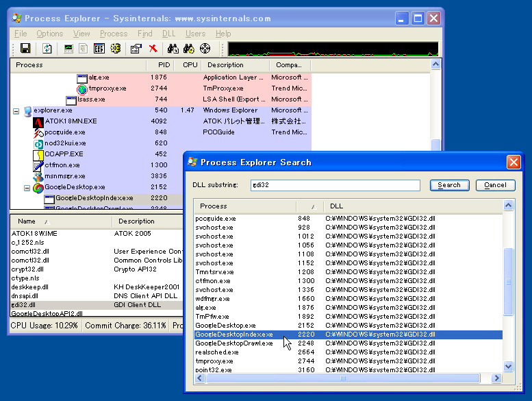
Task: Open the Users menu
Action: point(195,34)
